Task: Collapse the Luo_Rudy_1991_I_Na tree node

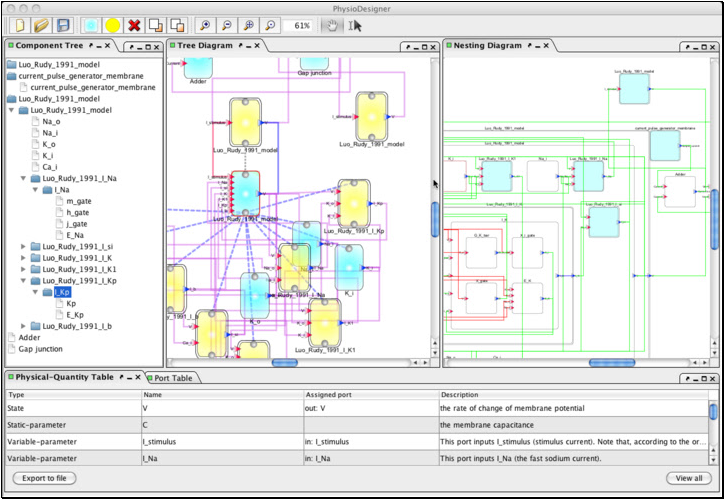Action: pos(24,177)
